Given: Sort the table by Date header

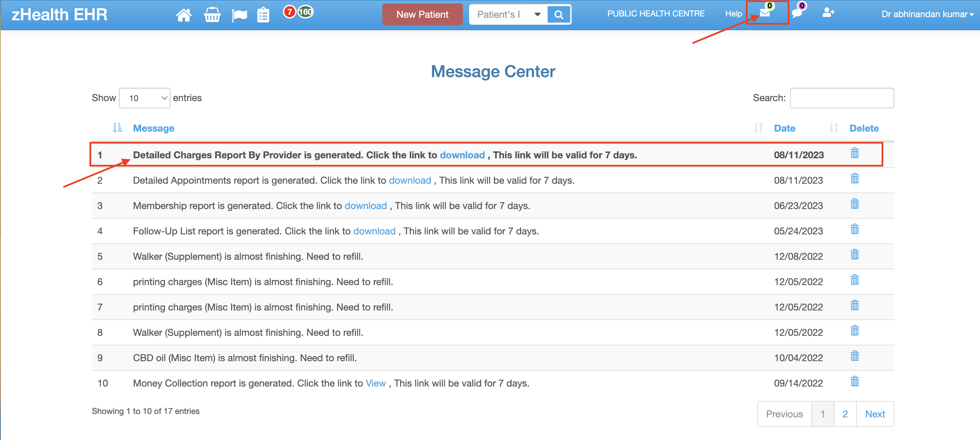Looking at the screenshot, I should tap(785, 128).
